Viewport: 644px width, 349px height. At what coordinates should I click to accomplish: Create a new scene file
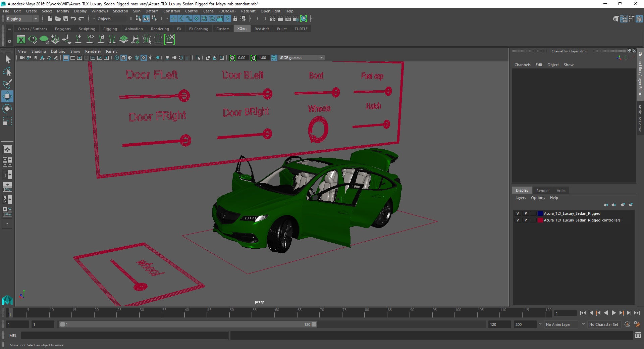pos(50,19)
